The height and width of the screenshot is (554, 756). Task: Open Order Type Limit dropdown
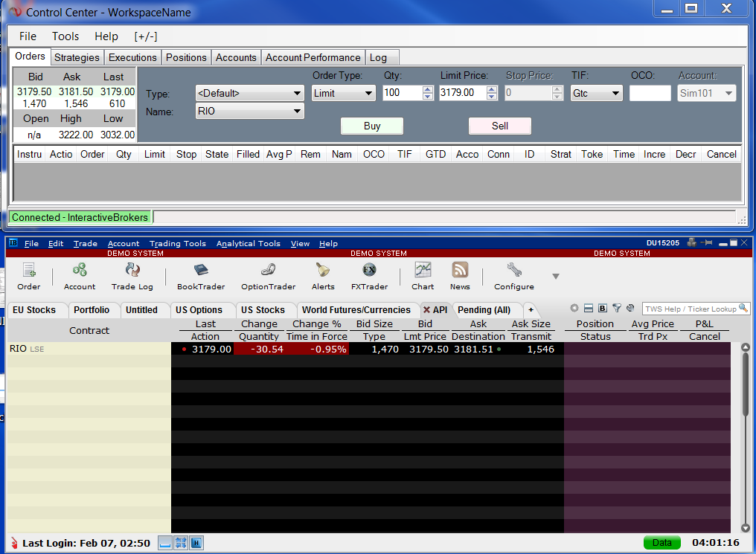[x=343, y=94]
